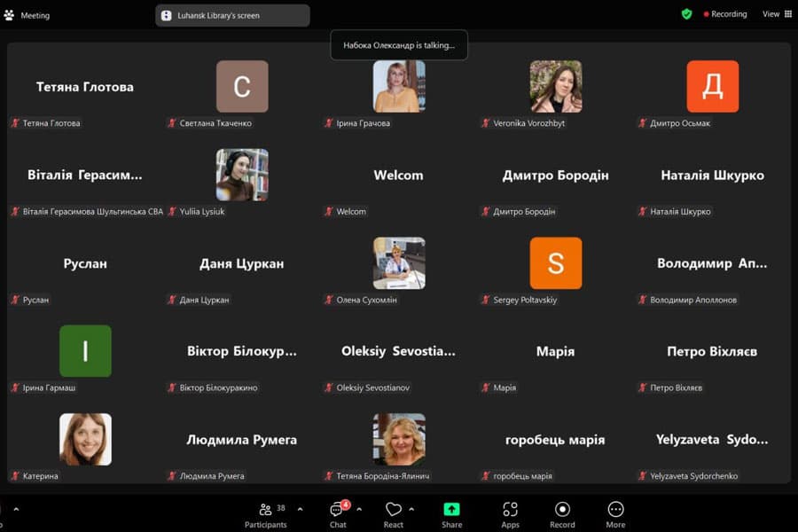
Task: Open the View layout menu
Action: point(777,14)
